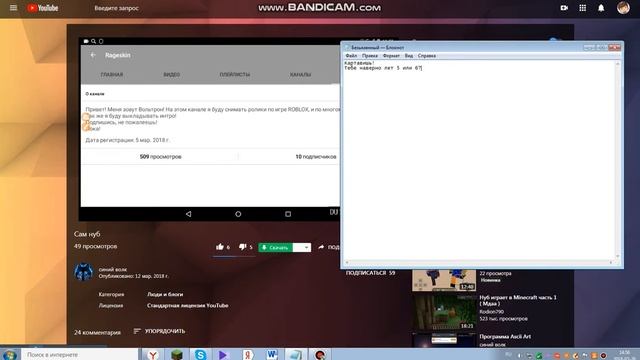Image resolution: width=640 pixels, height=360 pixels.
Task: Open the Yandex Browser taskbar icon
Action: click(153, 354)
